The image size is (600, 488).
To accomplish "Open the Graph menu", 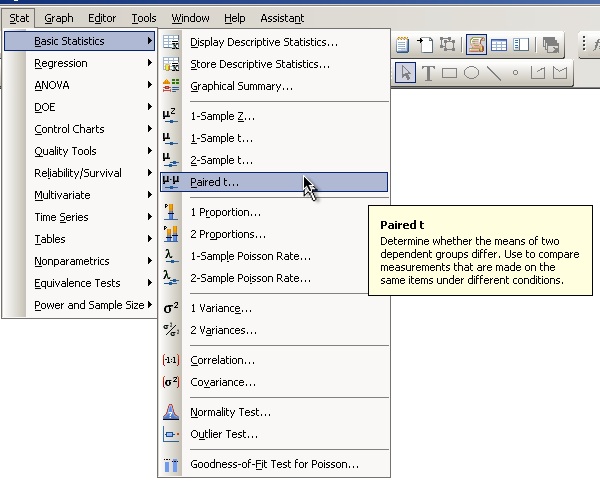I will pos(59,18).
